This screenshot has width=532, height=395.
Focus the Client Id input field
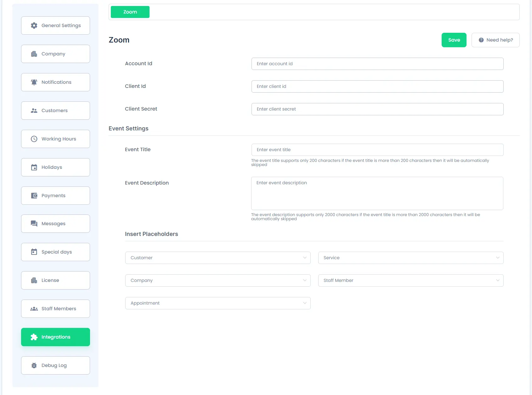click(x=377, y=86)
